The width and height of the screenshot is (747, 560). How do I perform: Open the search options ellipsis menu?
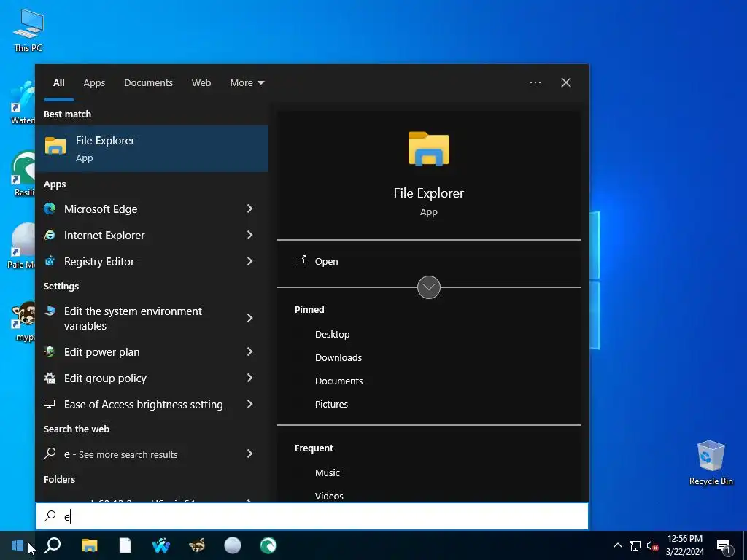click(x=535, y=82)
